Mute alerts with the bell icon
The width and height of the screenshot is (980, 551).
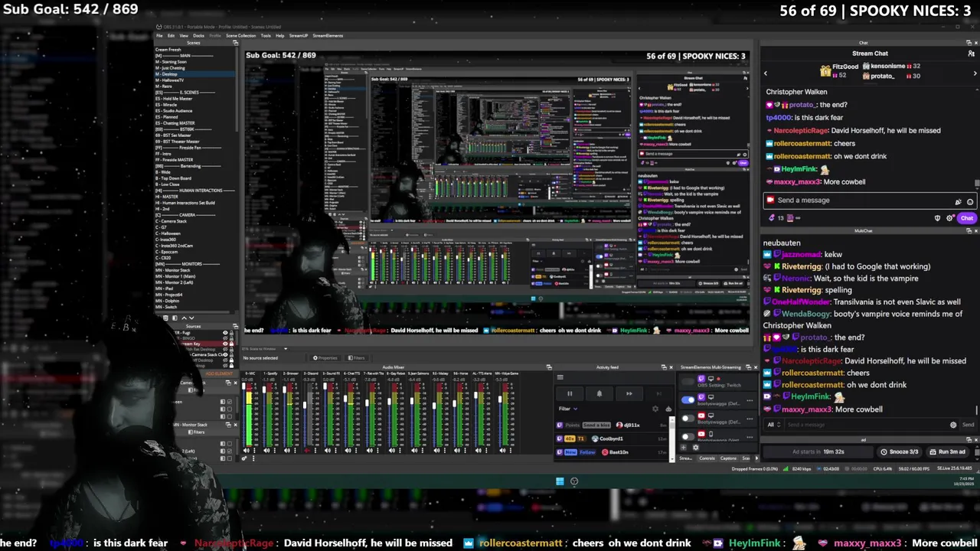click(599, 393)
